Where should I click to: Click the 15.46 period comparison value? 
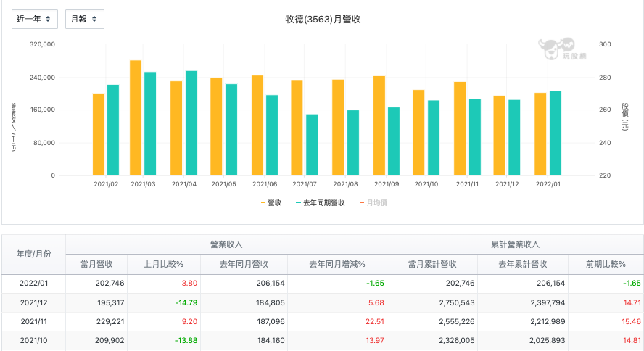pyautogui.click(x=632, y=321)
